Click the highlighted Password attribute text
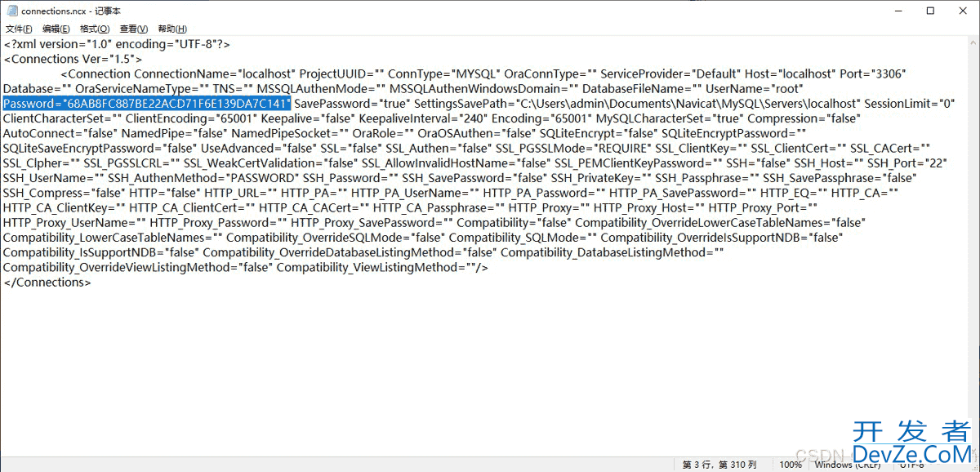The width and height of the screenshot is (980, 472). [147, 104]
